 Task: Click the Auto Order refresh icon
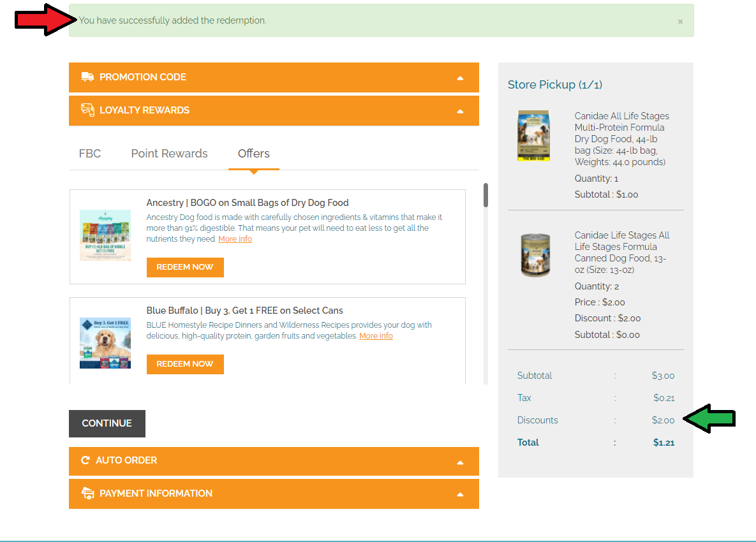point(85,460)
